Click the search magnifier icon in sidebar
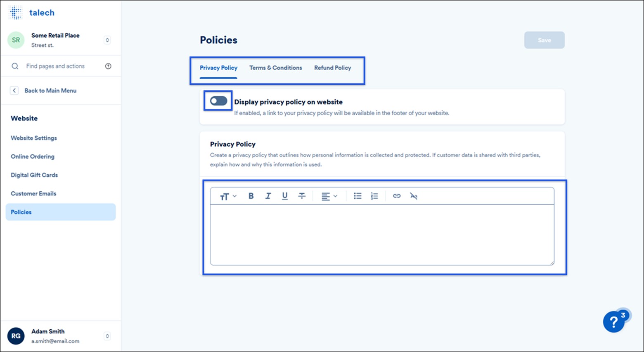Image resolution: width=644 pixels, height=352 pixels. (x=15, y=66)
